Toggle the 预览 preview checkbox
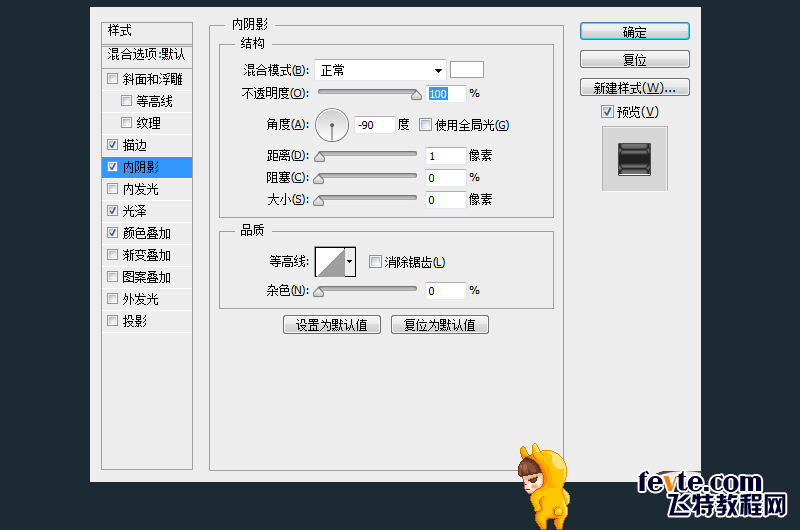This screenshot has height=530, width=800. point(607,111)
